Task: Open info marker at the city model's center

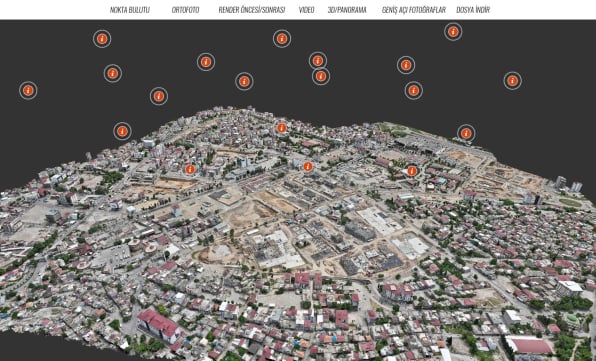Action: (308, 167)
